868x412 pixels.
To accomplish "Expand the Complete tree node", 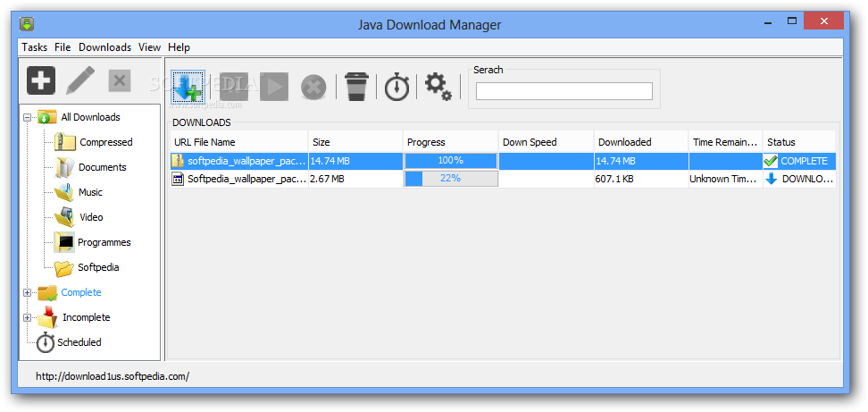I will [x=27, y=292].
